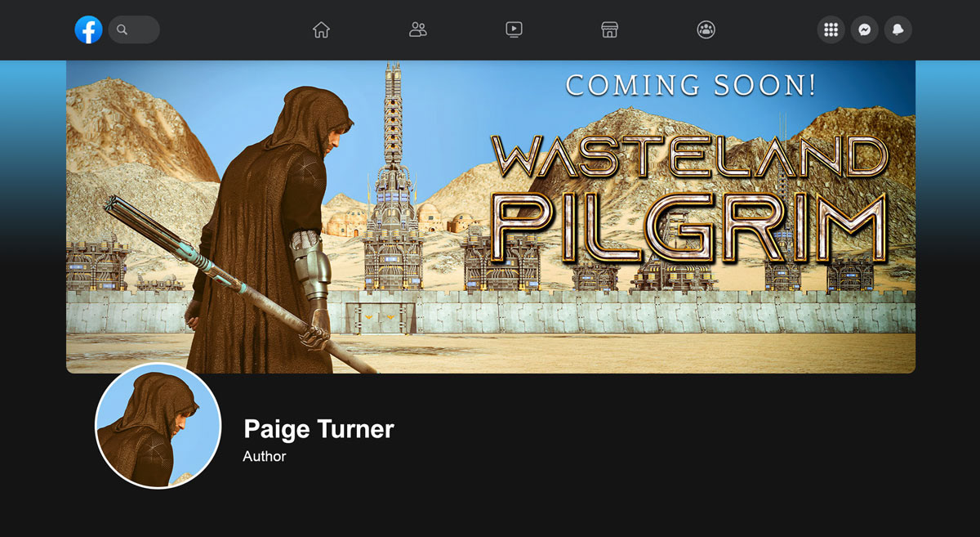Viewport: 980px width, 537px height.
Task: Open Messenger chats
Action: [x=865, y=30]
